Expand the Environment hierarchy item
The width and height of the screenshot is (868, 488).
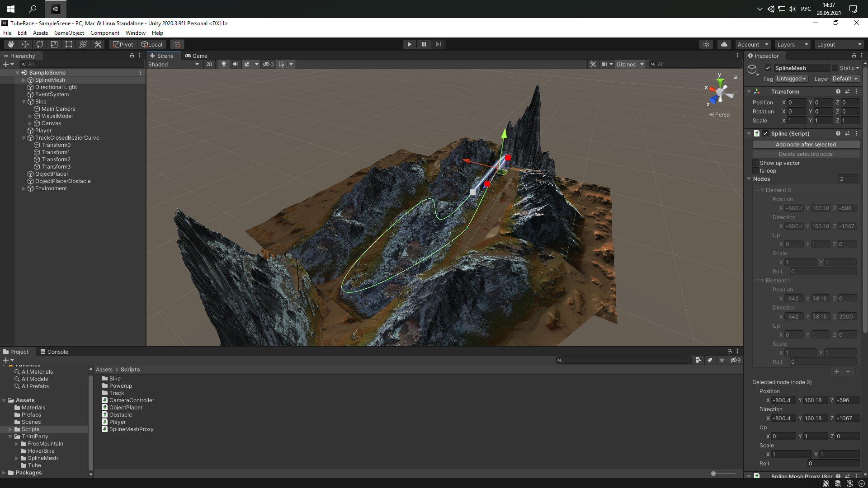(24, 188)
